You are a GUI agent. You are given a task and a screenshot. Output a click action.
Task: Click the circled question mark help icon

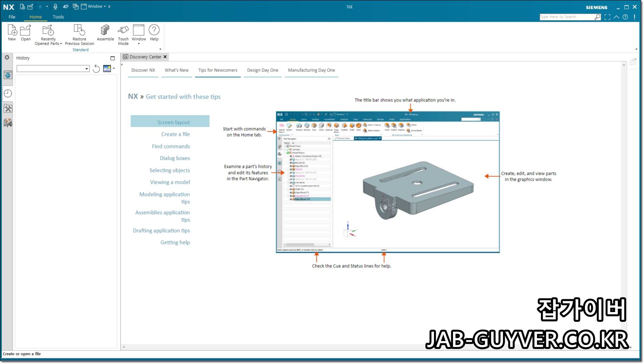[x=625, y=17]
